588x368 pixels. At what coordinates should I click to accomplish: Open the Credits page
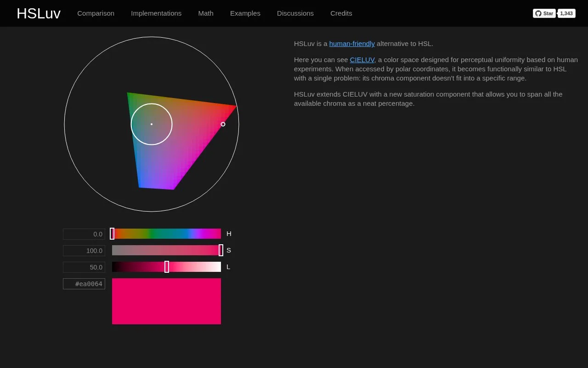click(x=341, y=13)
